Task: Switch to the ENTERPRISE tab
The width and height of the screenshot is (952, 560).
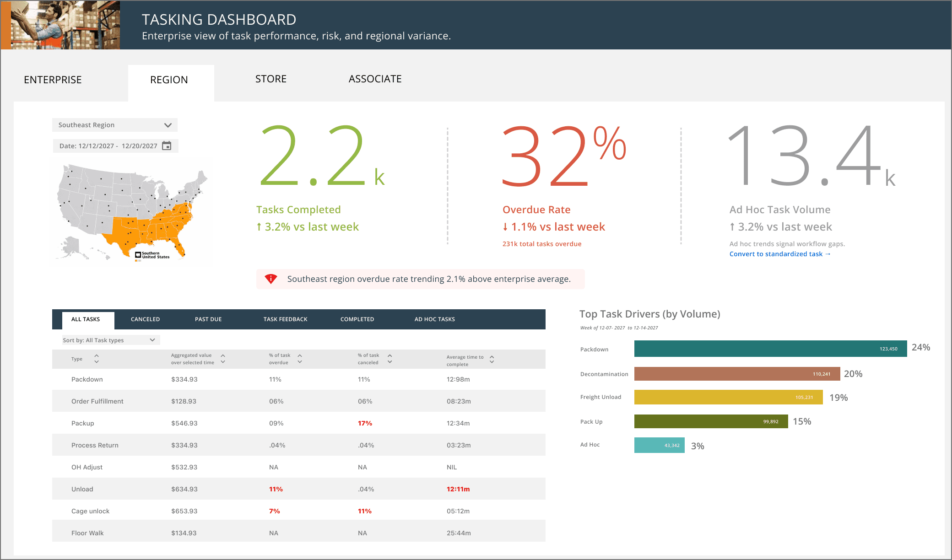Action: pyautogui.click(x=53, y=80)
